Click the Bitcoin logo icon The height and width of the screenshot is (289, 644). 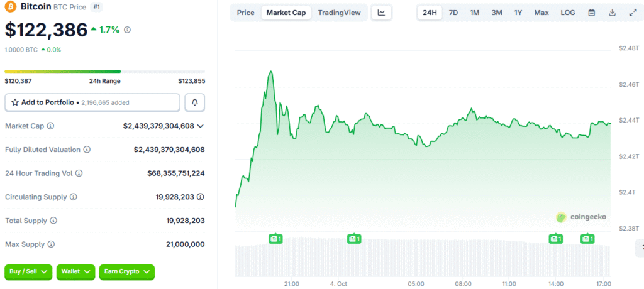[10, 8]
